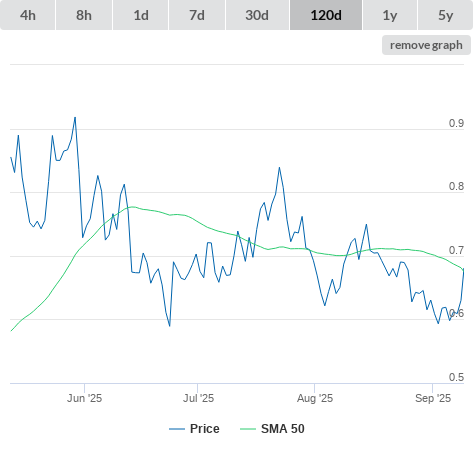
Task: Switch chart to 1y range
Action: pyautogui.click(x=390, y=15)
